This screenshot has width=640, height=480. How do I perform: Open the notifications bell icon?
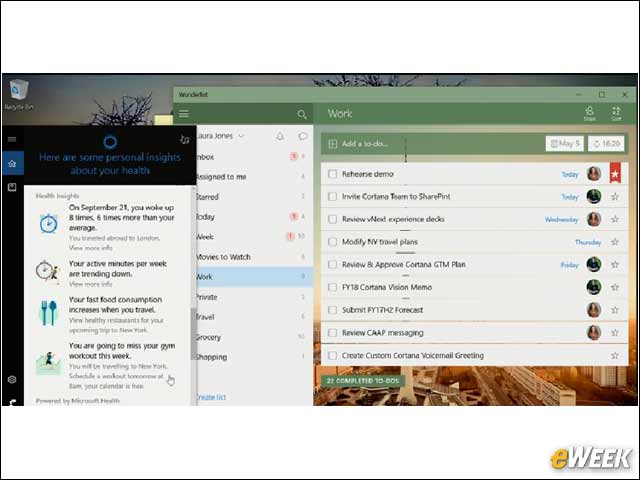pos(280,136)
